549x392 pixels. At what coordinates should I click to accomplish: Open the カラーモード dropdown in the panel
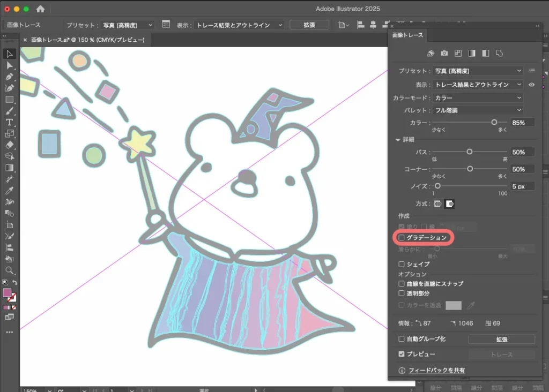point(478,98)
